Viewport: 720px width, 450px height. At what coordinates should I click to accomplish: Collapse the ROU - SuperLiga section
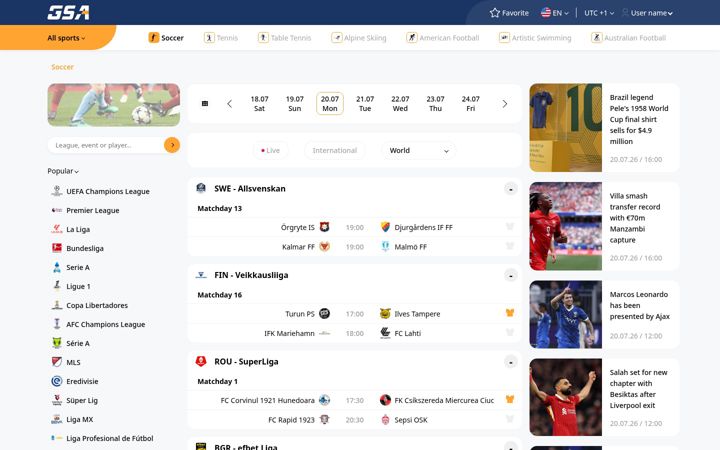tap(511, 362)
